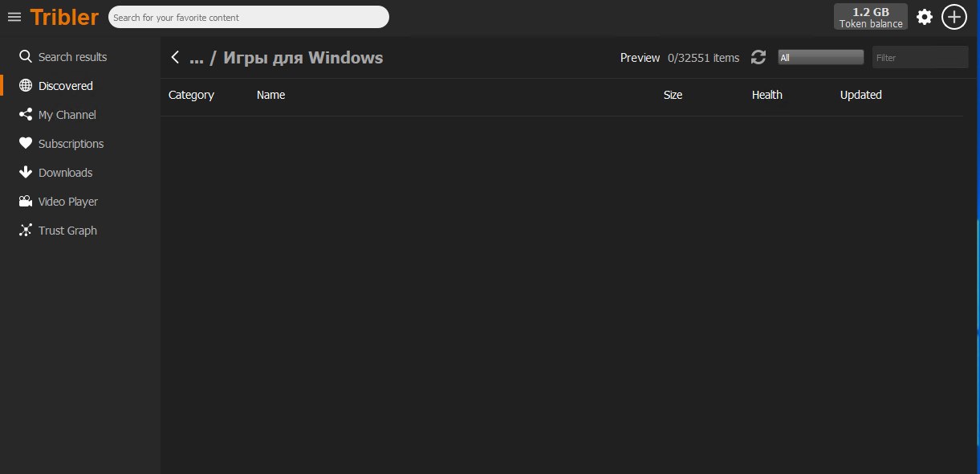Click the globe icon beside Discovered
This screenshot has width=980, height=474.
click(x=26, y=86)
